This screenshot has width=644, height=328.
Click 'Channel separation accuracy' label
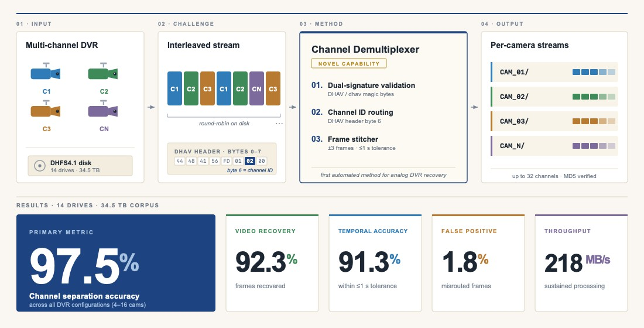coord(84,296)
